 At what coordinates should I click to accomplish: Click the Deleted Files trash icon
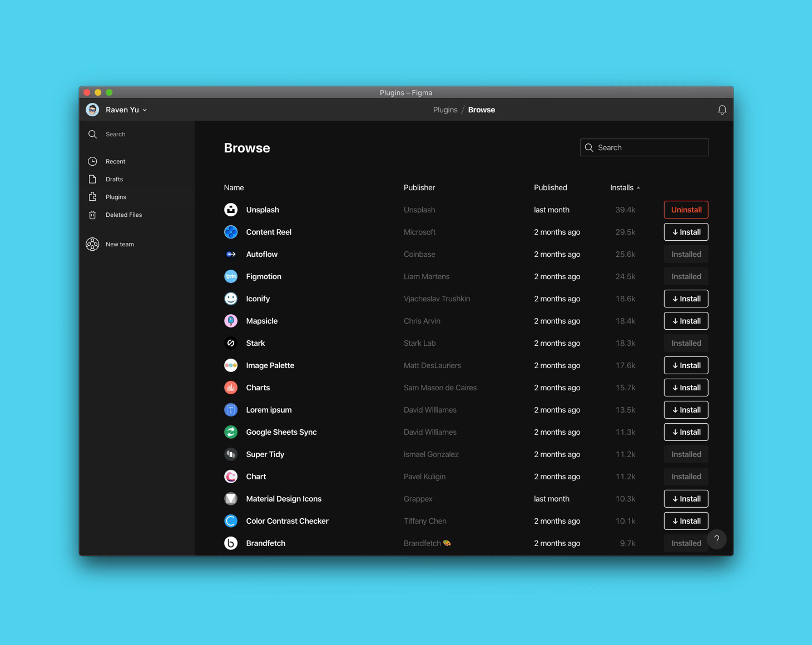(x=92, y=215)
